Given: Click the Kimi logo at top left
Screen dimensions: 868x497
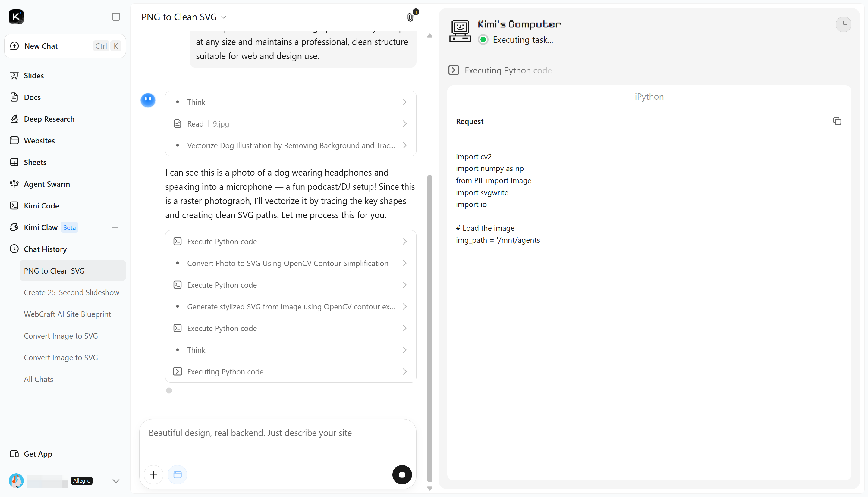Looking at the screenshot, I should [x=16, y=17].
